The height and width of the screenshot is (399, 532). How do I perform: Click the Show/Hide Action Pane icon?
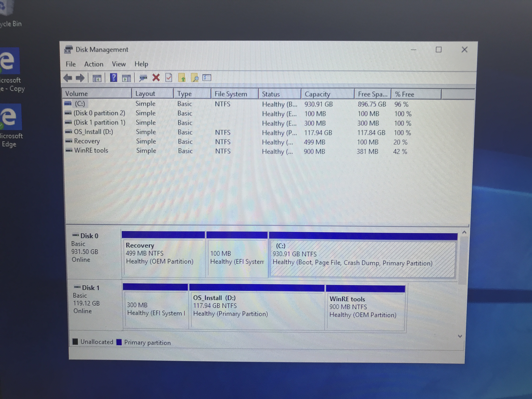pyautogui.click(x=126, y=78)
